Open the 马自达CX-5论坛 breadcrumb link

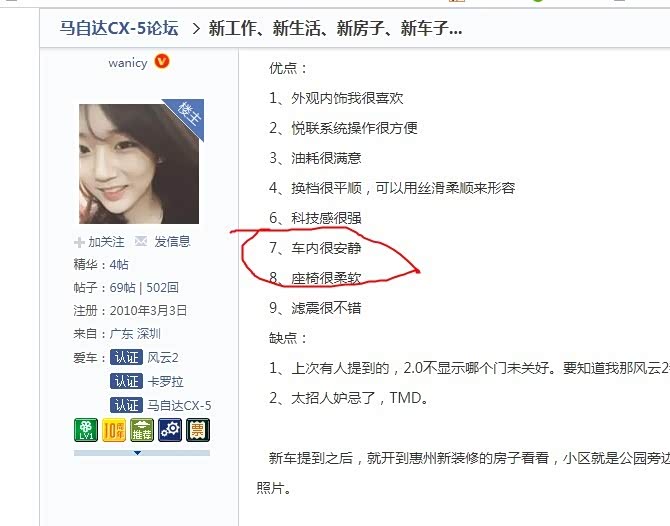tap(119, 28)
